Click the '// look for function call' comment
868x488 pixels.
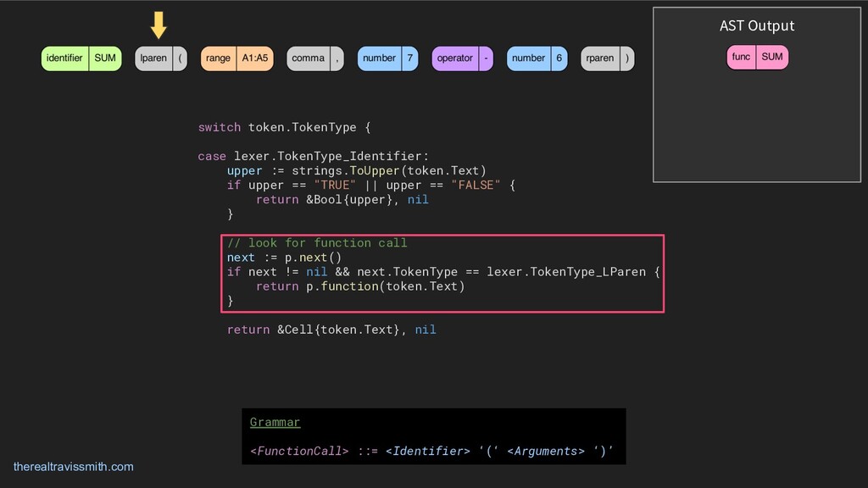(x=317, y=242)
